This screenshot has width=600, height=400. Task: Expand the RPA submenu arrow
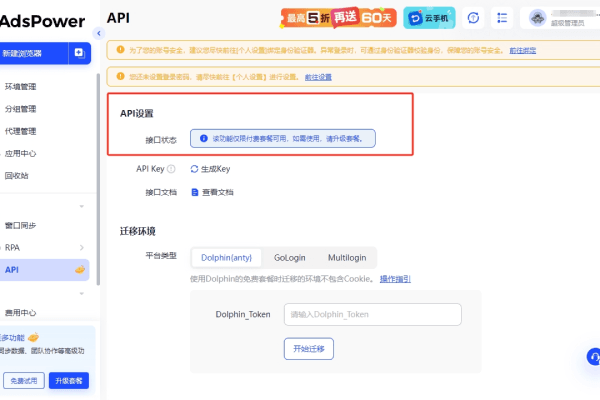tap(82, 248)
